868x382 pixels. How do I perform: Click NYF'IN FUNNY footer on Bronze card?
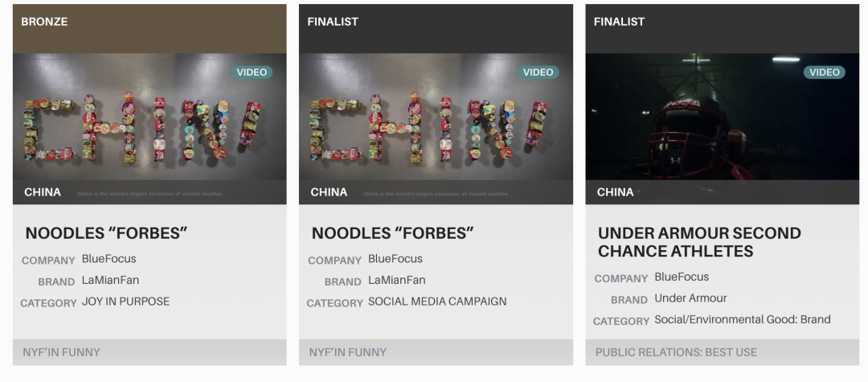[61, 352]
